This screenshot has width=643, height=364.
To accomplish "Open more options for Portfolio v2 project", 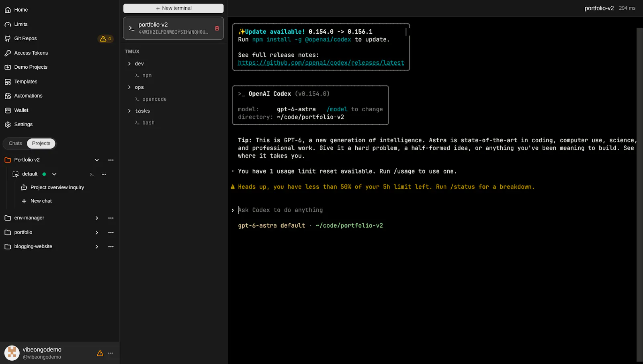I will point(111,160).
